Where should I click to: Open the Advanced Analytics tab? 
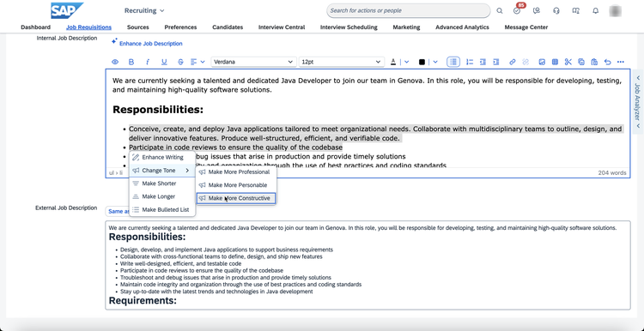462,27
